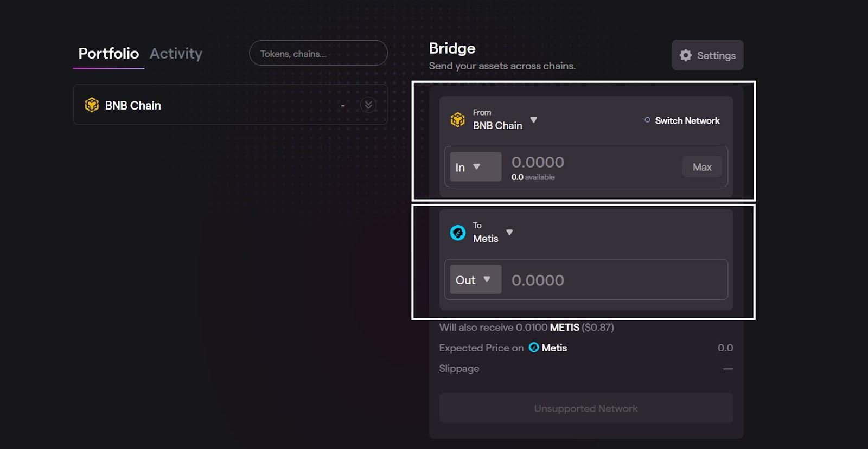Select the Portfolio tab

coord(108,53)
